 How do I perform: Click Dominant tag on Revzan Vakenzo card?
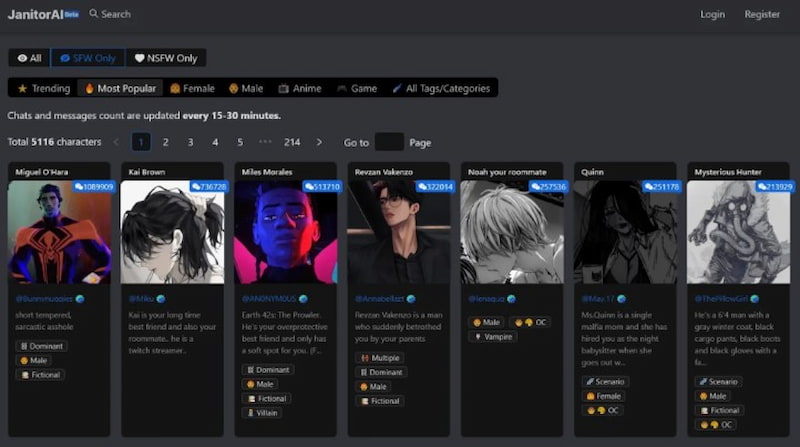[x=381, y=372]
